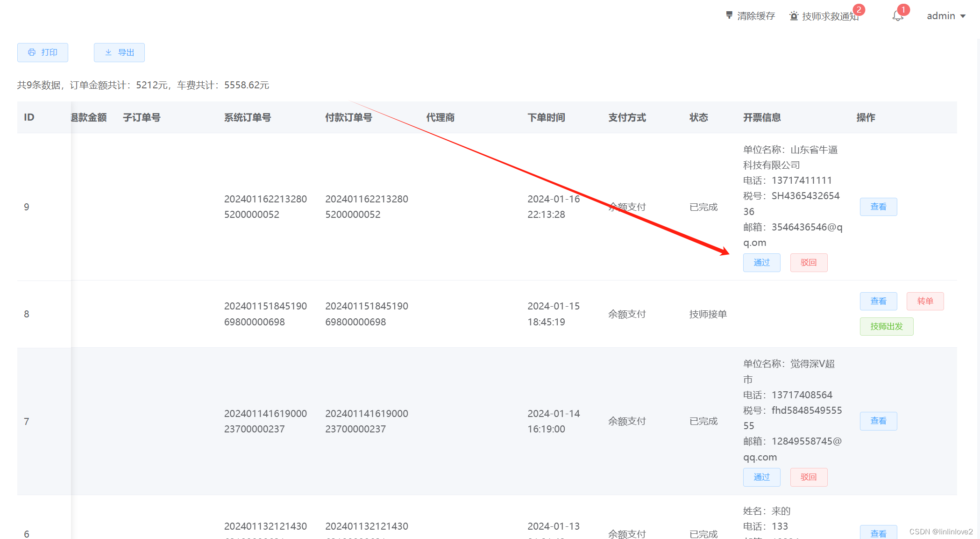Click the alarm icon for 技师求救通知
The height and width of the screenshot is (539, 980).
(x=794, y=16)
